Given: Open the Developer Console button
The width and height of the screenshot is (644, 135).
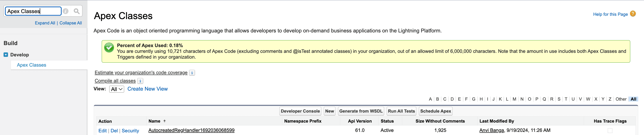Looking at the screenshot, I should (300, 111).
